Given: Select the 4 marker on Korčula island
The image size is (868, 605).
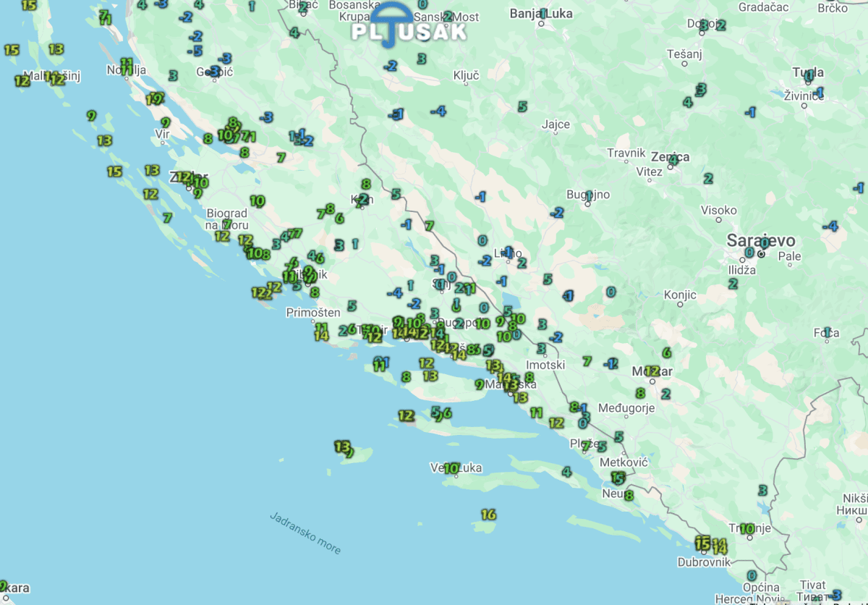Looking at the screenshot, I should [x=566, y=472].
